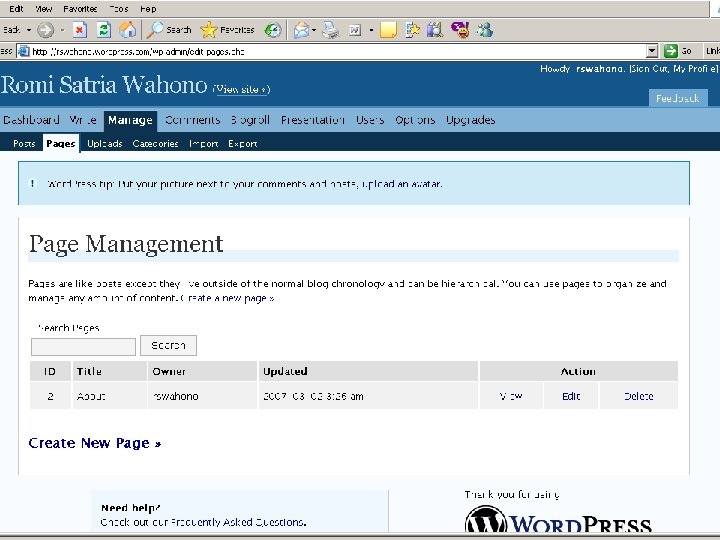Image resolution: width=720 pixels, height=540 pixels.
Task: Open the Mail icon dropdown arrow
Action: pos(314,30)
